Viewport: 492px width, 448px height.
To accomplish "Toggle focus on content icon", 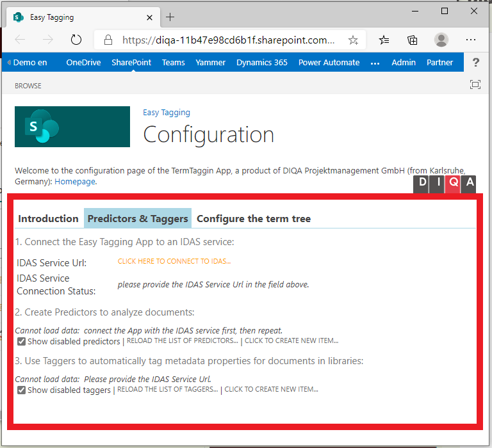I will (x=475, y=85).
